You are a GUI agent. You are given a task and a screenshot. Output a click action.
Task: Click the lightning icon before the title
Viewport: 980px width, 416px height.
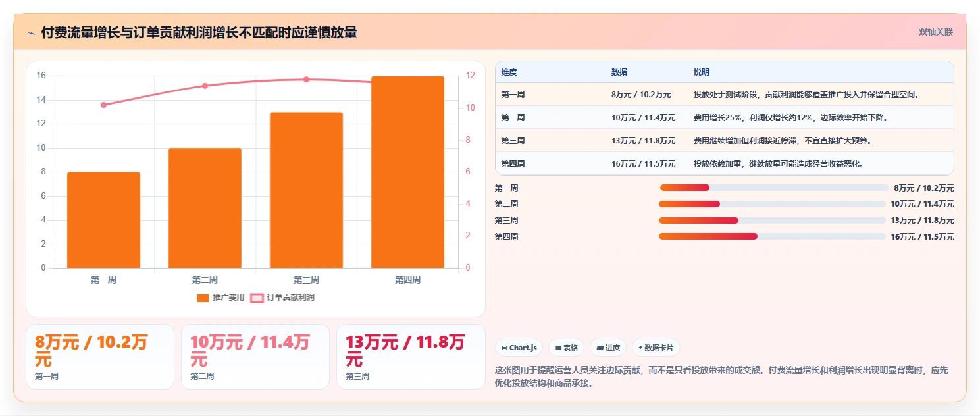pyautogui.click(x=31, y=32)
